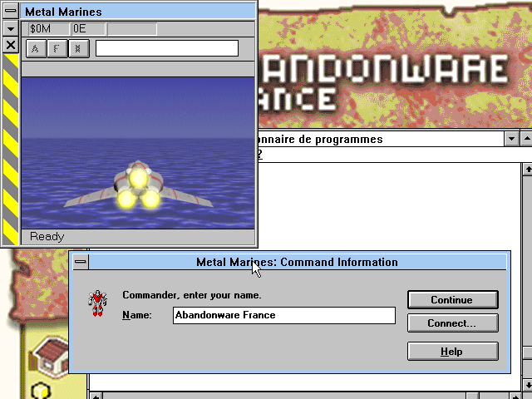
Task: Click the Metal Marines robot icon in dialog
Action: tap(98, 303)
